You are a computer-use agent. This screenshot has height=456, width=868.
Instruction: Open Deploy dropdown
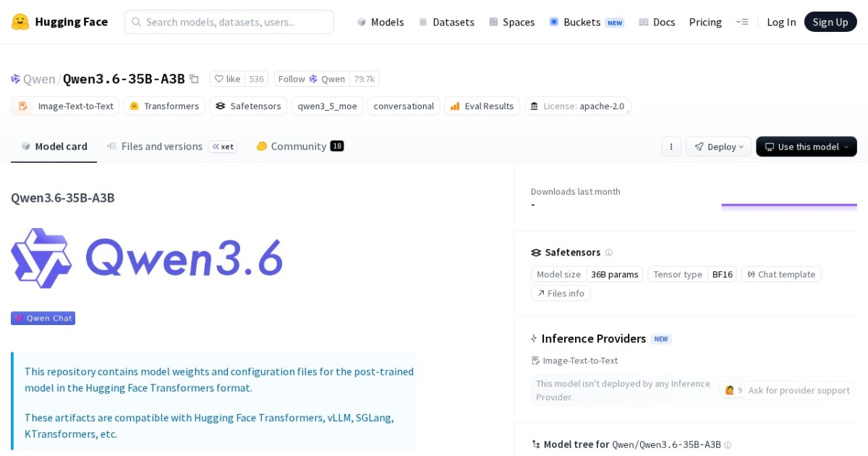[x=718, y=146]
